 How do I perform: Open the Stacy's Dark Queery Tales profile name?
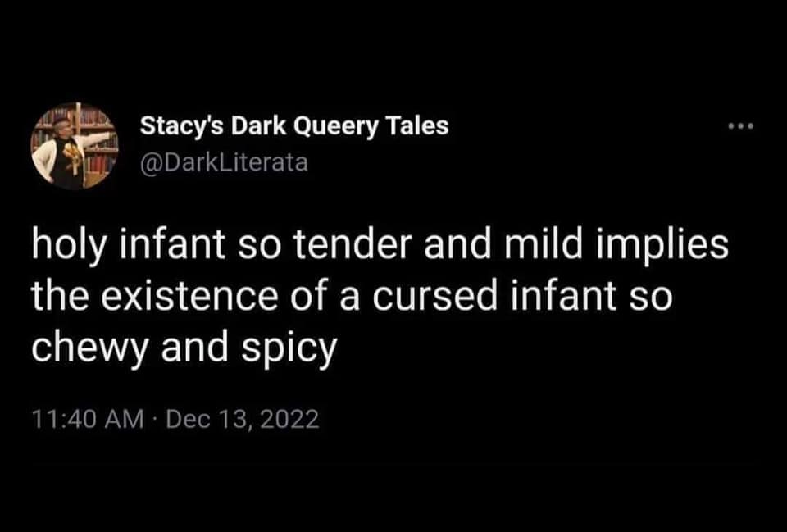coord(294,126)
